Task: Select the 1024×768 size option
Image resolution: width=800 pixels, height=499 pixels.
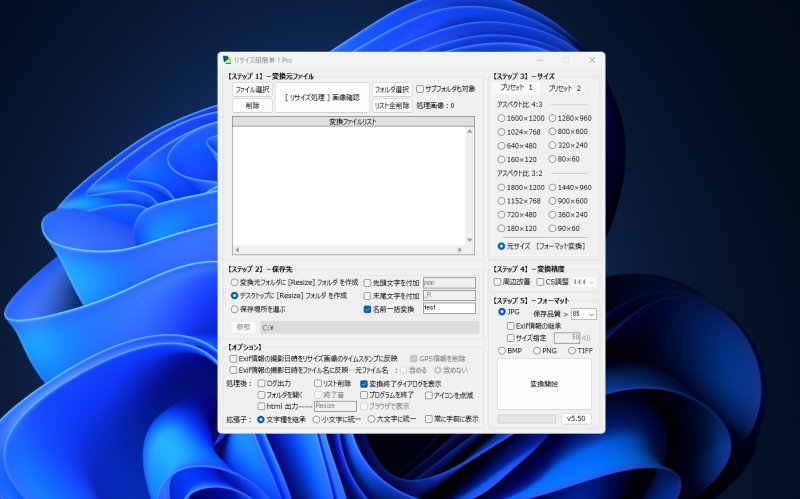Action: click(x=519, y=132)
